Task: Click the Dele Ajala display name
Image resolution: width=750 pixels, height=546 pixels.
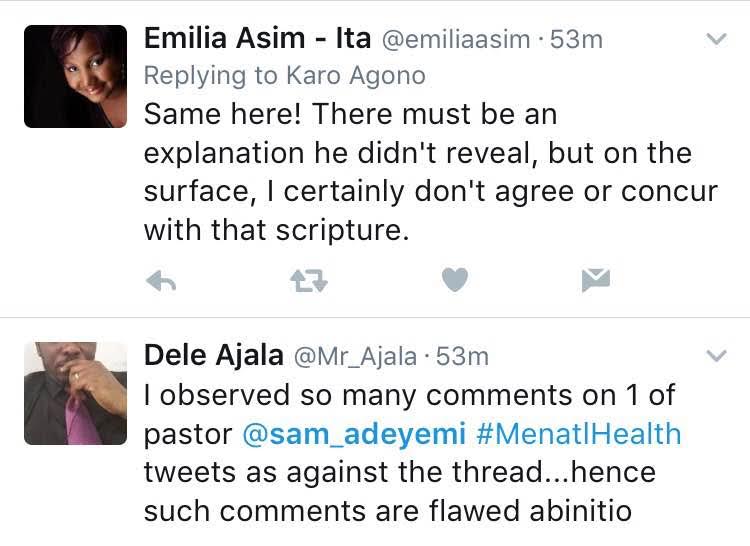Action: (212, 355)
